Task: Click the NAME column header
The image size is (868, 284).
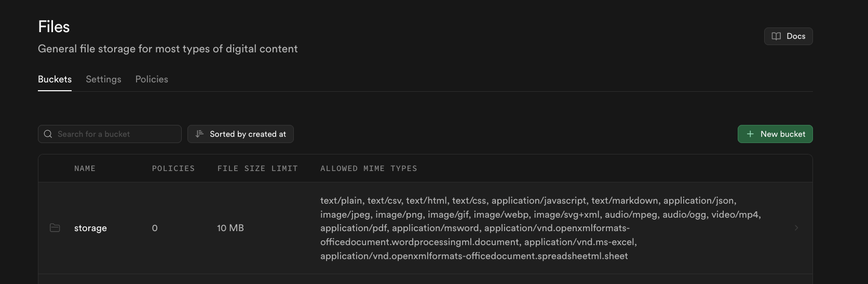Action: [x=85, y=168]
